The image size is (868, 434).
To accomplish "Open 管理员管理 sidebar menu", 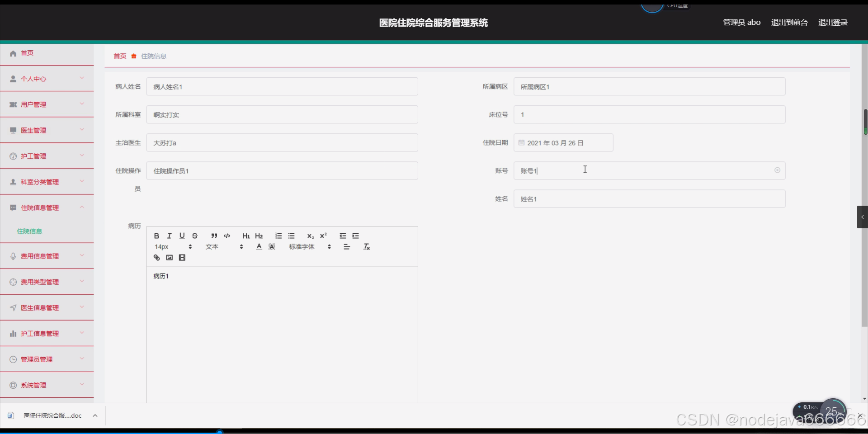I will (x=47, y=359).
